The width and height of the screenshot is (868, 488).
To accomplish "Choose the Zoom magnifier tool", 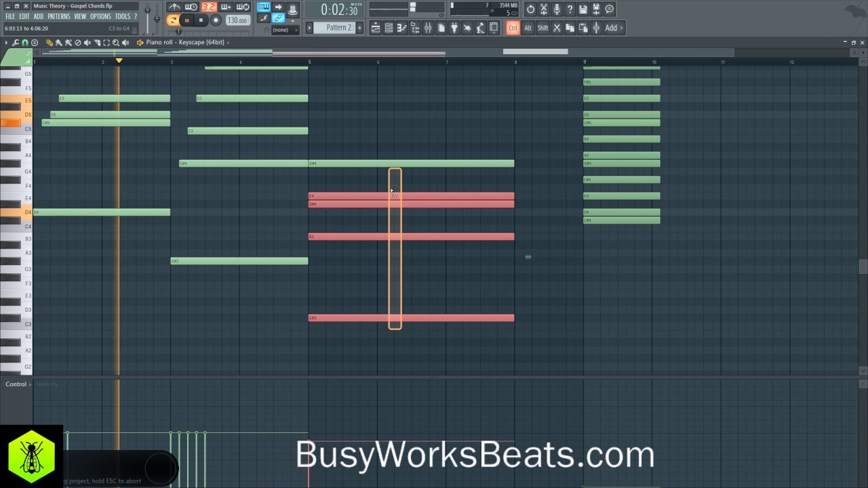I will [116, 43].
